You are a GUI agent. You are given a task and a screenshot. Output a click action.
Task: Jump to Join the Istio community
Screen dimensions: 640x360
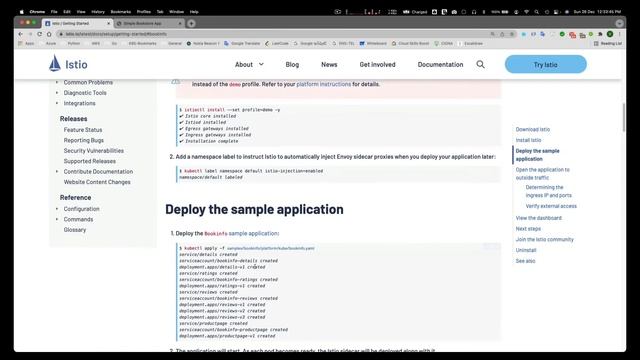(x=544, y=239)
